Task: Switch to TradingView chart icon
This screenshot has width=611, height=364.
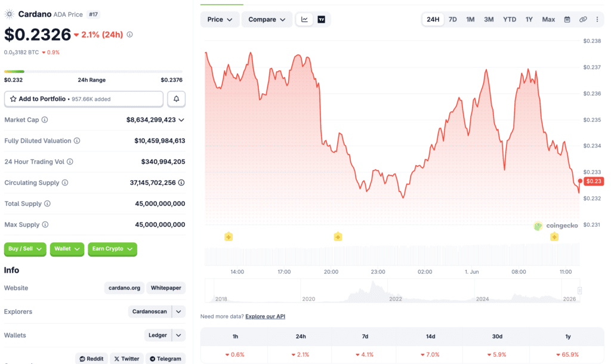Action: pyautogui.click(x=322, y=20)
